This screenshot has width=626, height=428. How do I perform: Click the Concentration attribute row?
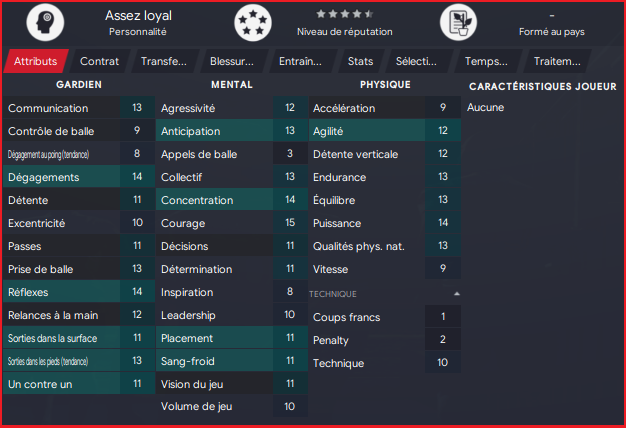pyautogui.click(x=230, y=200)
